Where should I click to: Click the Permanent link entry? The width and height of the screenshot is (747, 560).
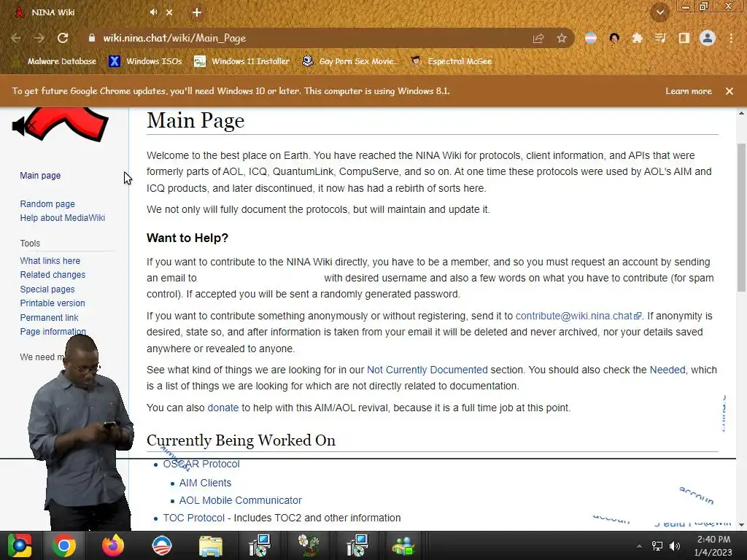coord(49,317)
